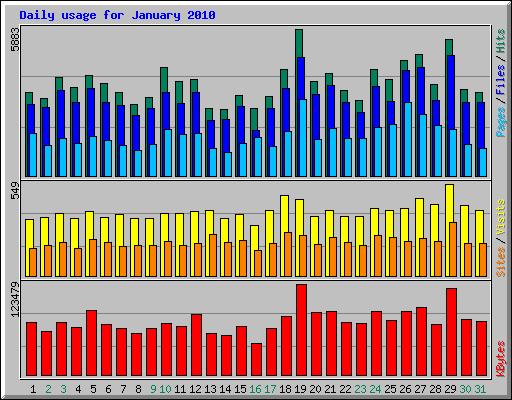
Task: Click the yellow visits bar for day 1
Action: tap(29, 233)
